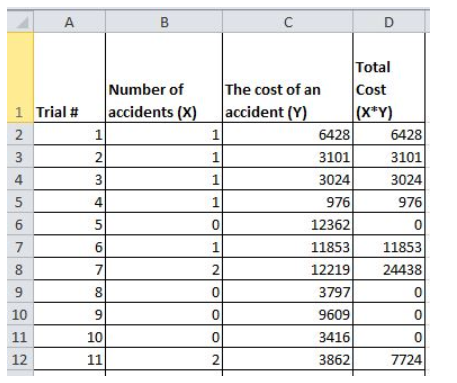The image size is (457, 383).
Task: Click the 'Trial #' header cell
Action: tap(69, 77)
